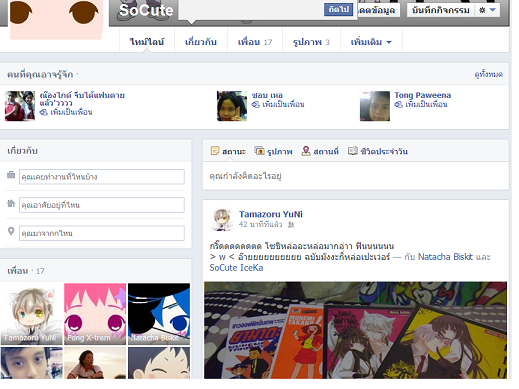Open the gear settings dropdown in cover header
Image resolution: width=519 pixels, height=389 pixels.
point(487,10)
